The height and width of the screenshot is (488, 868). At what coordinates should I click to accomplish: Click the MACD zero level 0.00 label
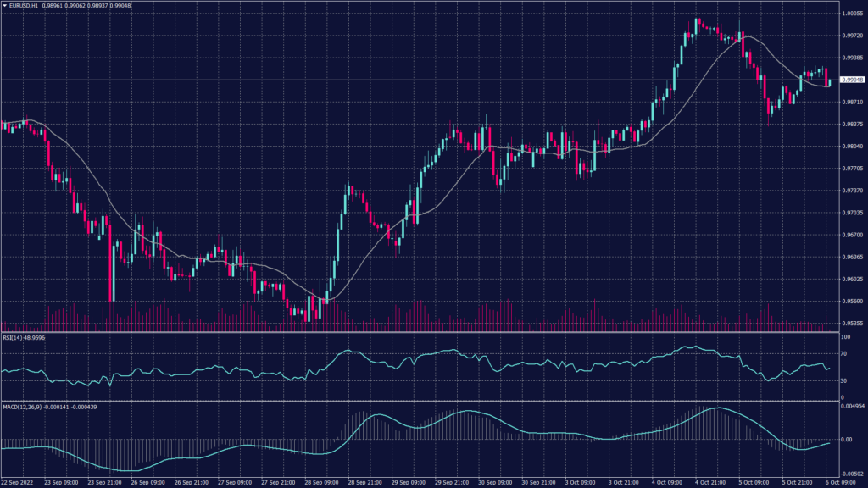pyautogui.click(x=847, y=440)
